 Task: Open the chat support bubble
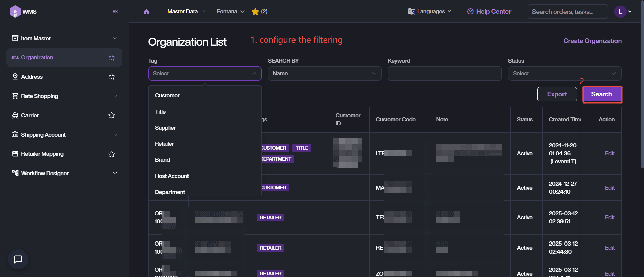point(18,259)
